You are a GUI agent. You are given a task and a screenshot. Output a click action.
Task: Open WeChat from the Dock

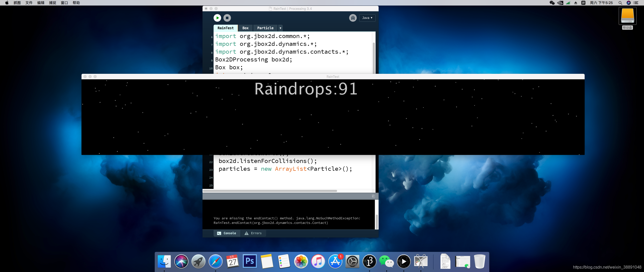coord(386,261)
